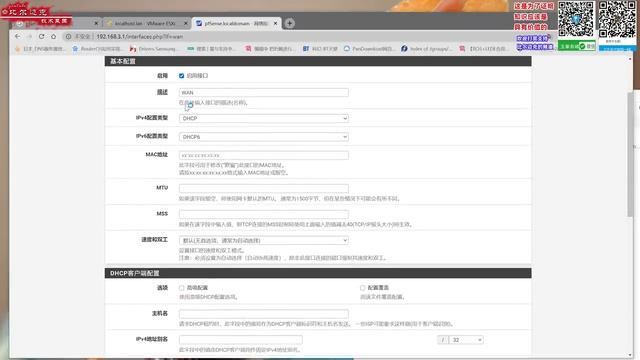Open the BIOS bookmark at bar end

coord(484,49)
